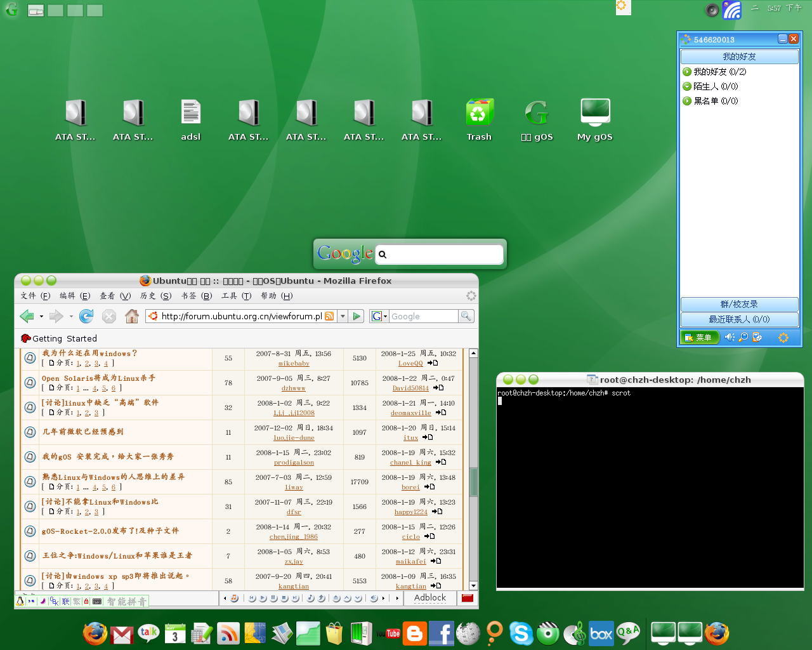Switch to the first workspace in pager
The width and height of the screenshot is (812, 650).
pos(36,10)
